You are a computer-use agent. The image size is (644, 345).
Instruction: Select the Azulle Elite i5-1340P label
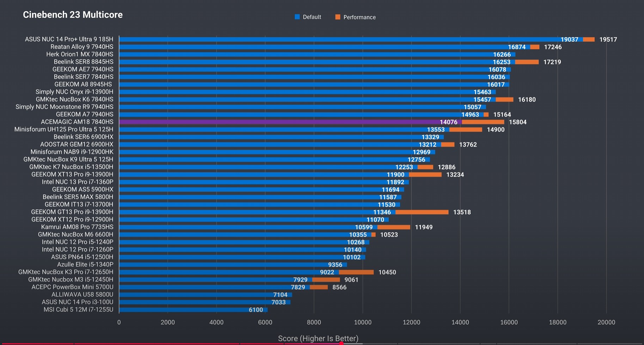pyautogui.click(x=85, y=265)
